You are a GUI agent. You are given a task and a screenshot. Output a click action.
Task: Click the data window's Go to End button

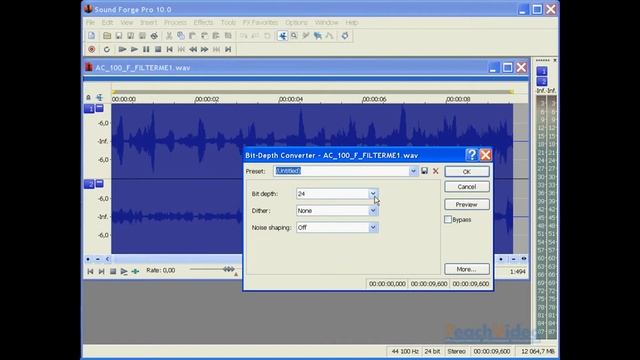(101, 271)
